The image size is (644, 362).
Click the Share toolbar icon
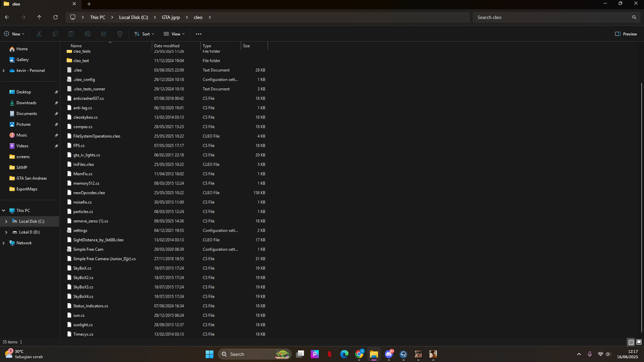pyautogui.click(x=104, y=34)
